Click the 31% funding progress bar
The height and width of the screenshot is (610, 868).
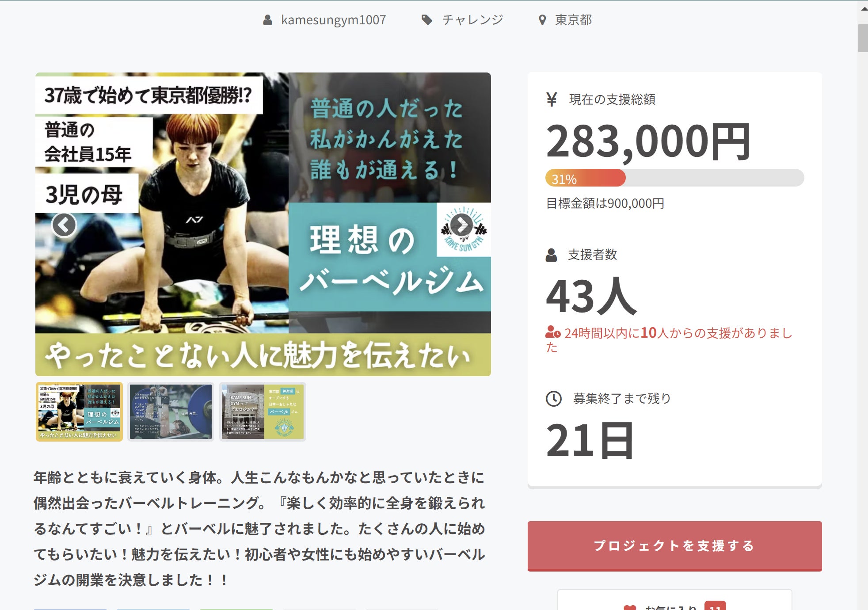pyautogui.click(x=674, y=178)
